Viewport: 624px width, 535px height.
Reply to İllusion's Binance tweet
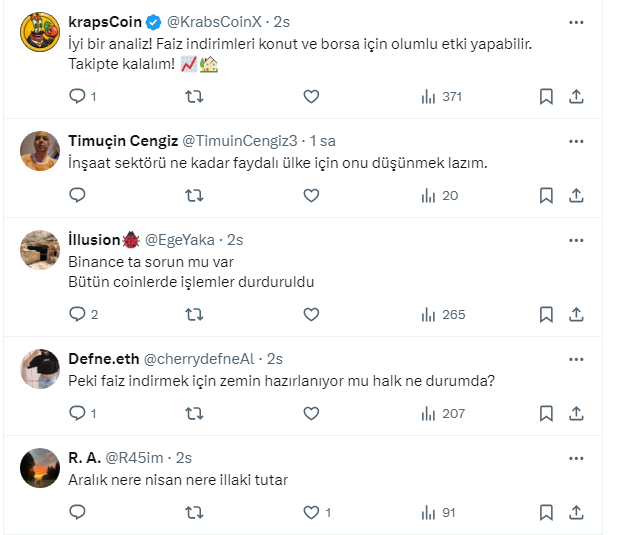point(78,314)
